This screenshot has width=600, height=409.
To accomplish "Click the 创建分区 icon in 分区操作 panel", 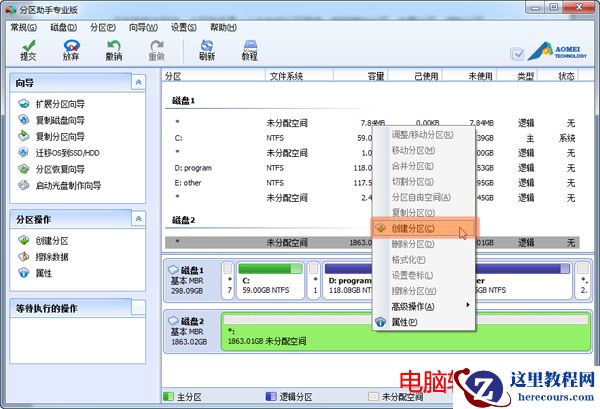I will (x=24, y=240).
